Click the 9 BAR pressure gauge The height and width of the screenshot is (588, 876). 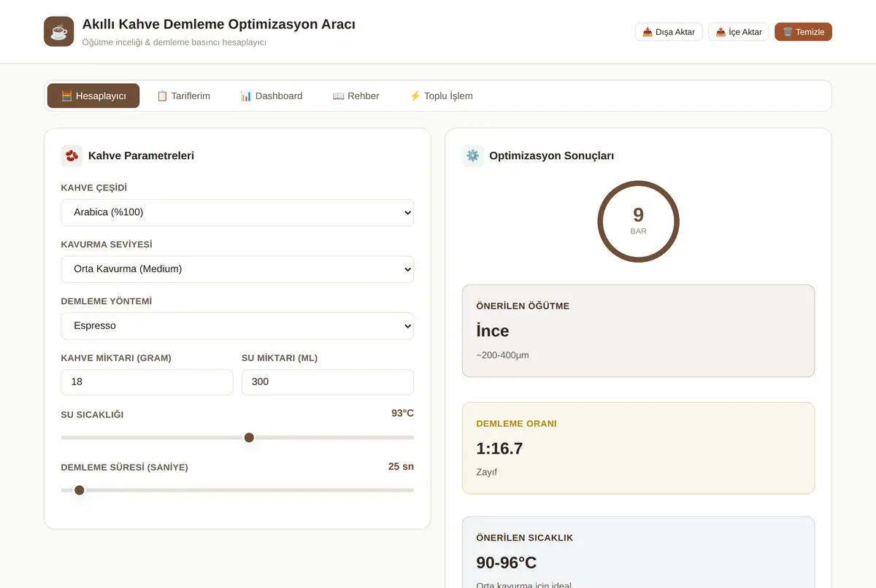(639, 221)
